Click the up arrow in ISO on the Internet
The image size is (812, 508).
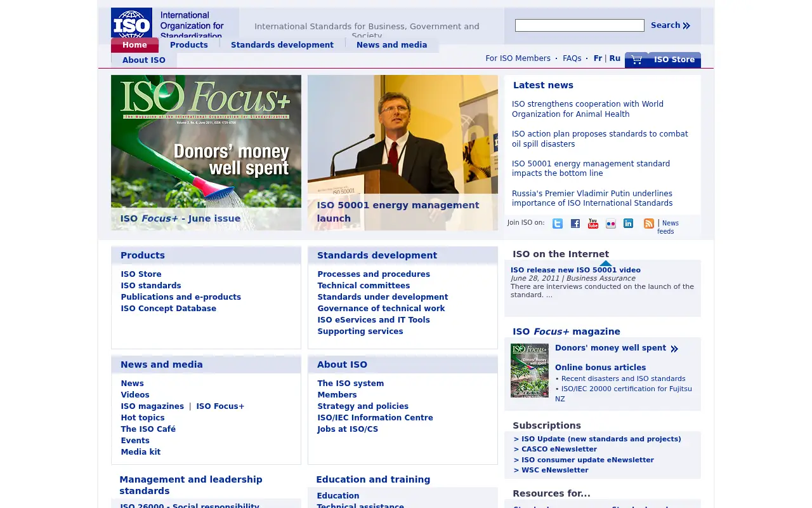click(x=606, y=263)
